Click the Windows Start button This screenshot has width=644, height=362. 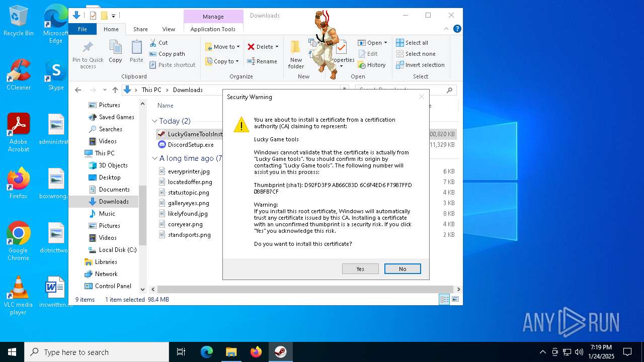pyautogui.click(x=12, y=352)
